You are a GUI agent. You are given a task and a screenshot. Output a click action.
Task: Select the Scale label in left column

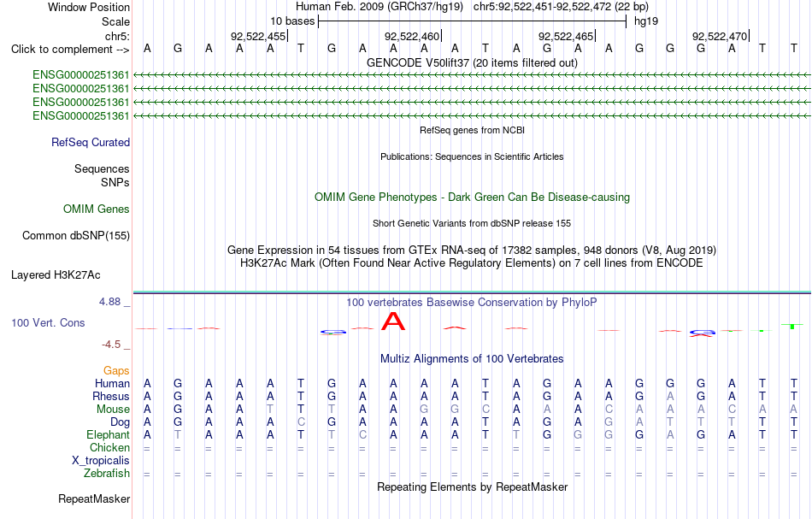pos(115,21)
